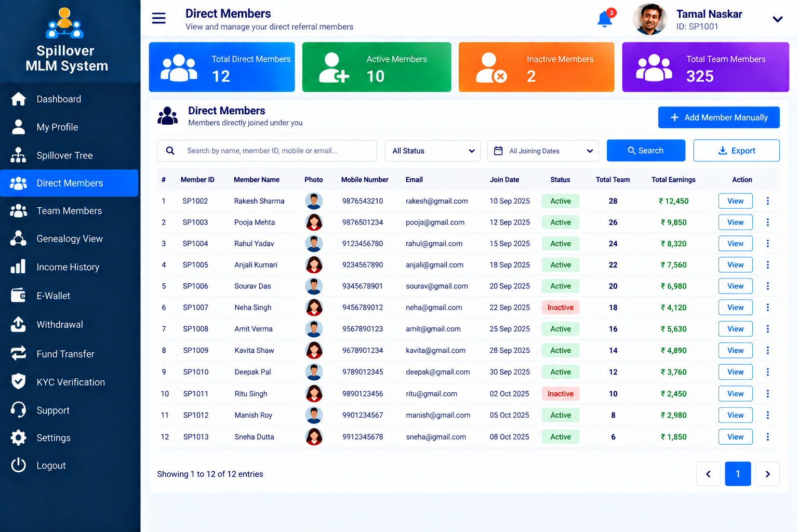Click the hamburger menu icon
This screenshot has height=532, width=798.
click(158, 18)
